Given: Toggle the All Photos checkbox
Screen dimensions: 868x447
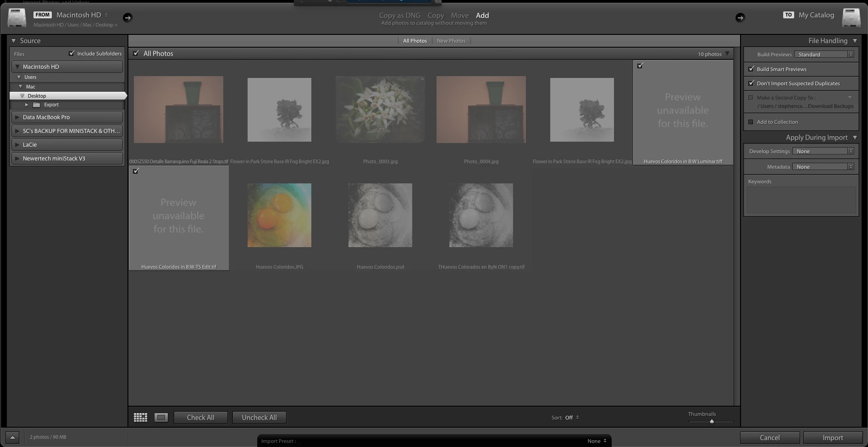Looking at the screenshot, I should pos(136,54).
